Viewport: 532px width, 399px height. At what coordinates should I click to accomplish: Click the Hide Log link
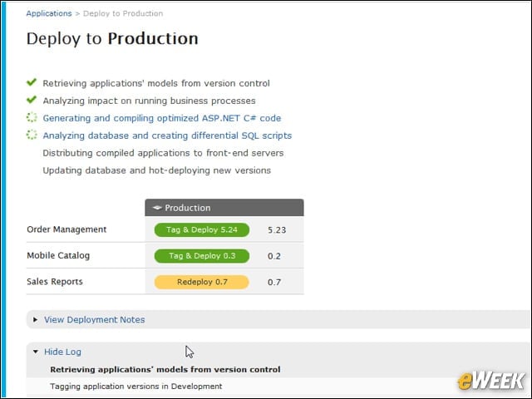point(63,352)
